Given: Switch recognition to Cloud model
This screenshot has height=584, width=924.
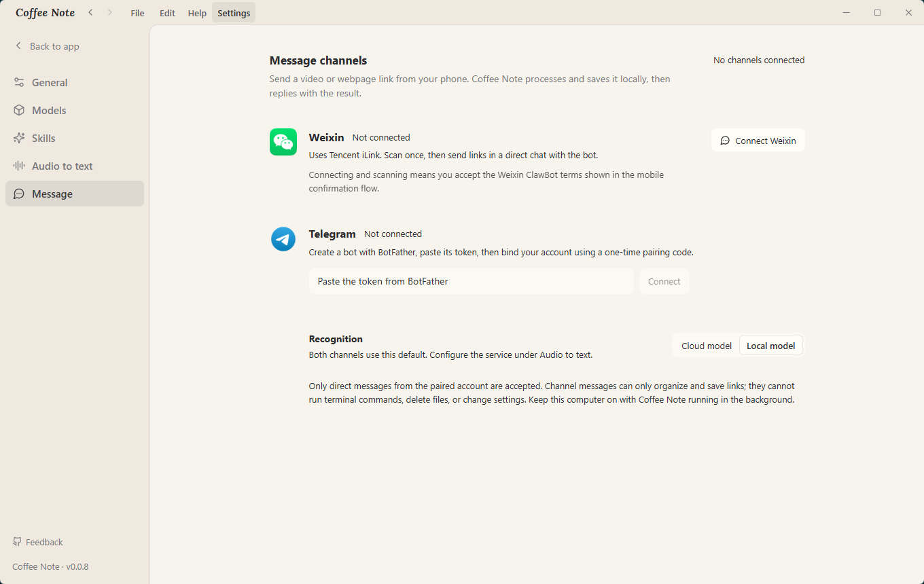Looking at the screenshot, I should point(707,346).
